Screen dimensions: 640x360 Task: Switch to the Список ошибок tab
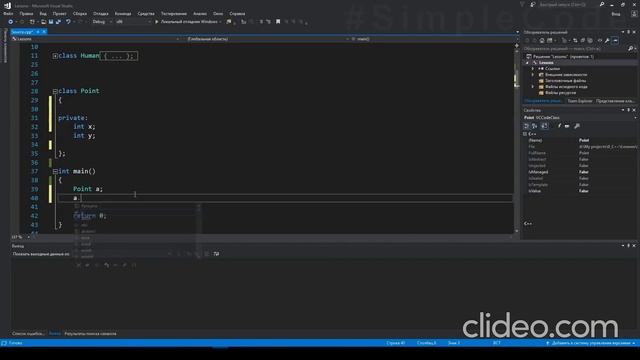point(28,334)
